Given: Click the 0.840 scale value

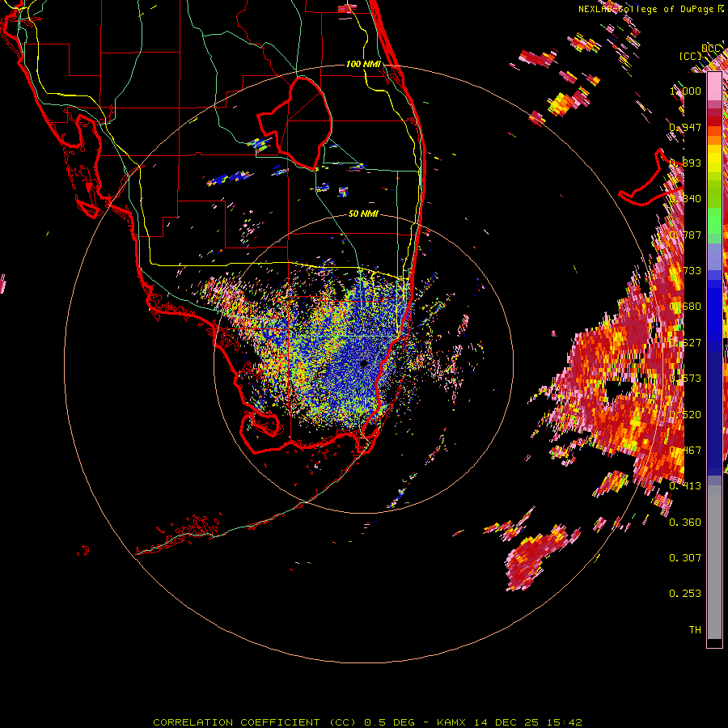Looking at the screenshot, I should tap(685, 199).
